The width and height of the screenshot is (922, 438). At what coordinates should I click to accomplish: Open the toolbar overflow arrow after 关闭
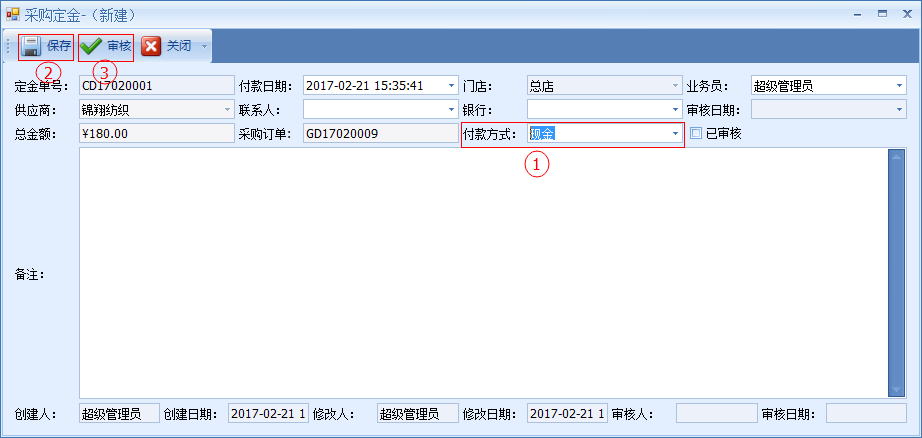(x=204, y=47)
